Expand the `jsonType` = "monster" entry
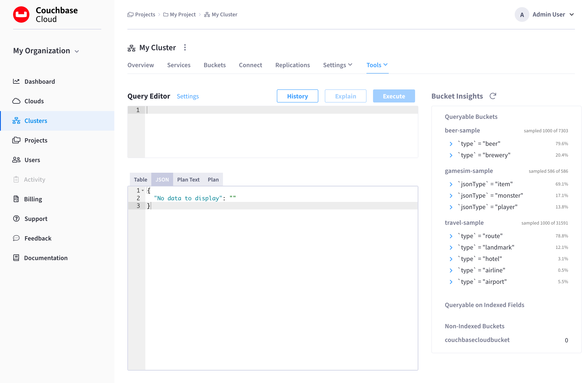 (451, 195)
